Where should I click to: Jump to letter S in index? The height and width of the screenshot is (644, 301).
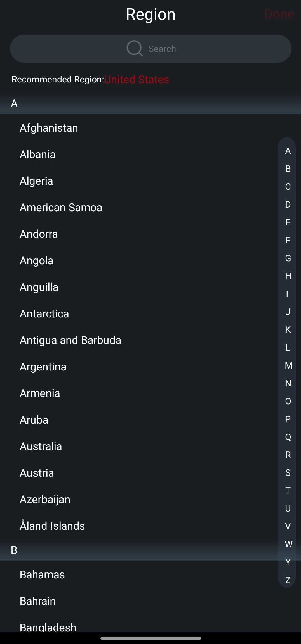coord(288,473)
